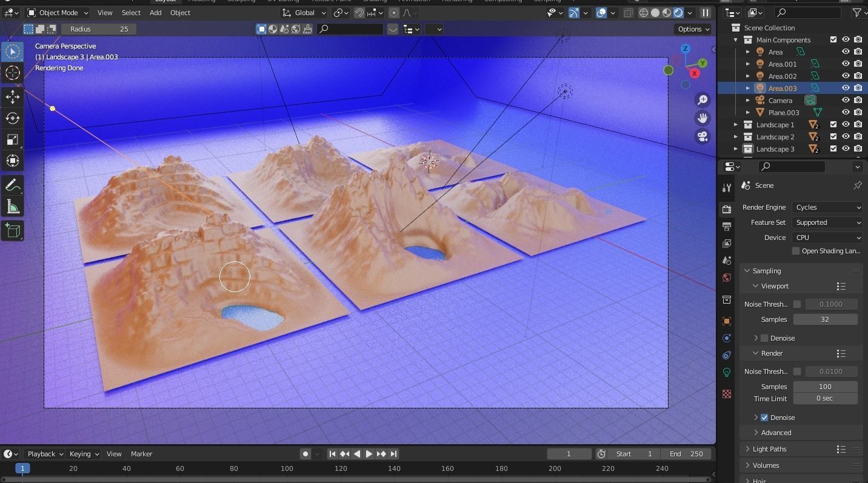
Task: Open the Output properties tab
Action: (727, 226)
